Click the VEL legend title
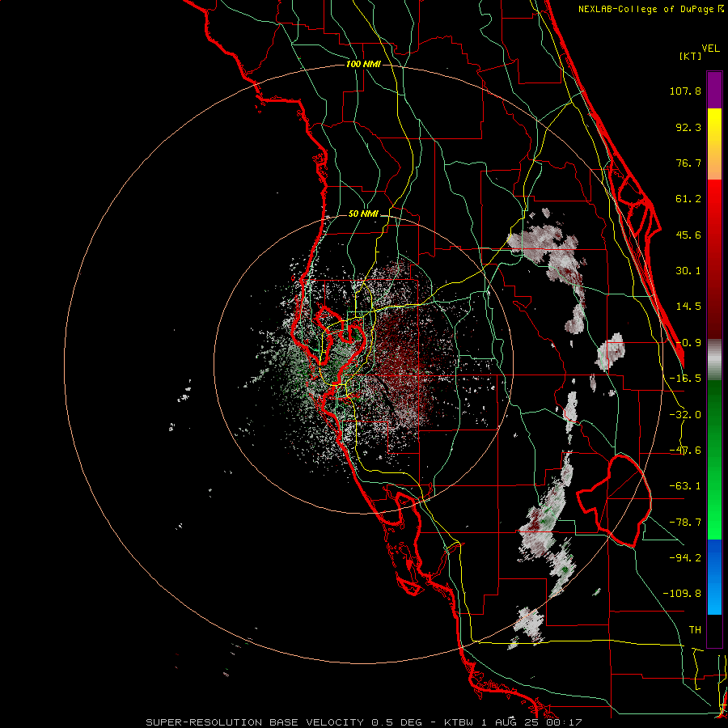The height and width of the screenshot is (728, 728). 710,49
